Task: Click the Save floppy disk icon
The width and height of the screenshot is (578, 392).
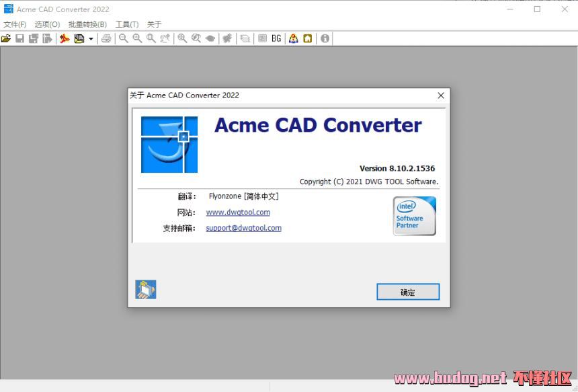Action: pos(20,38)
